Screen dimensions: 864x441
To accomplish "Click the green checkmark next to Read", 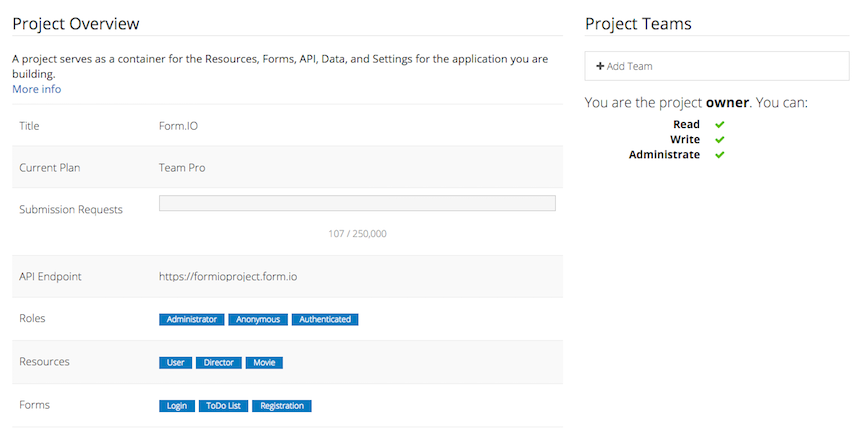I will 719,124.
